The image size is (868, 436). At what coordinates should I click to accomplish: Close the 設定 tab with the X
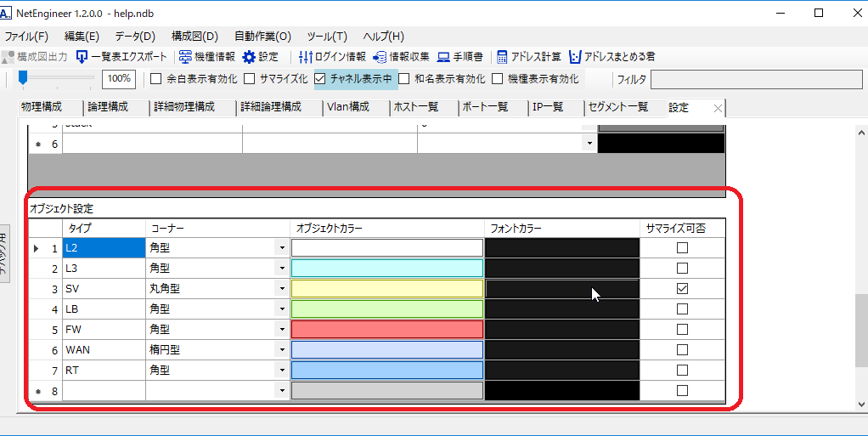718,108
